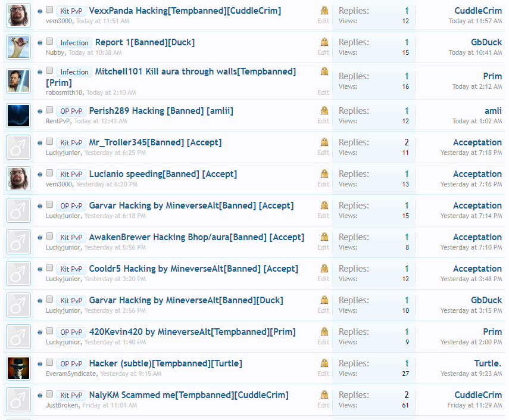Viewport: 509px width, 420px height.
Task: Open author RentPvP profile link
Action: coord(58,121)
